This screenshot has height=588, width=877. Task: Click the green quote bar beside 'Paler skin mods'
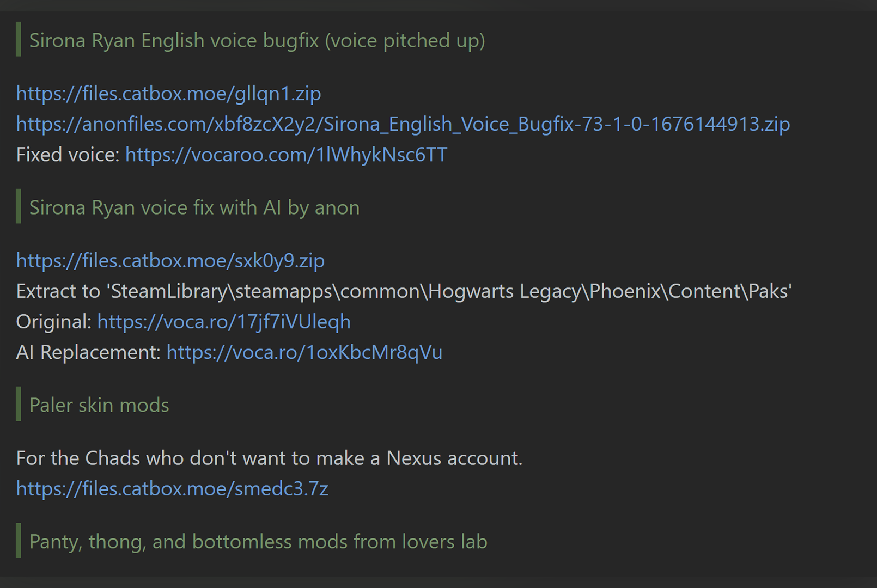(19, 404)
